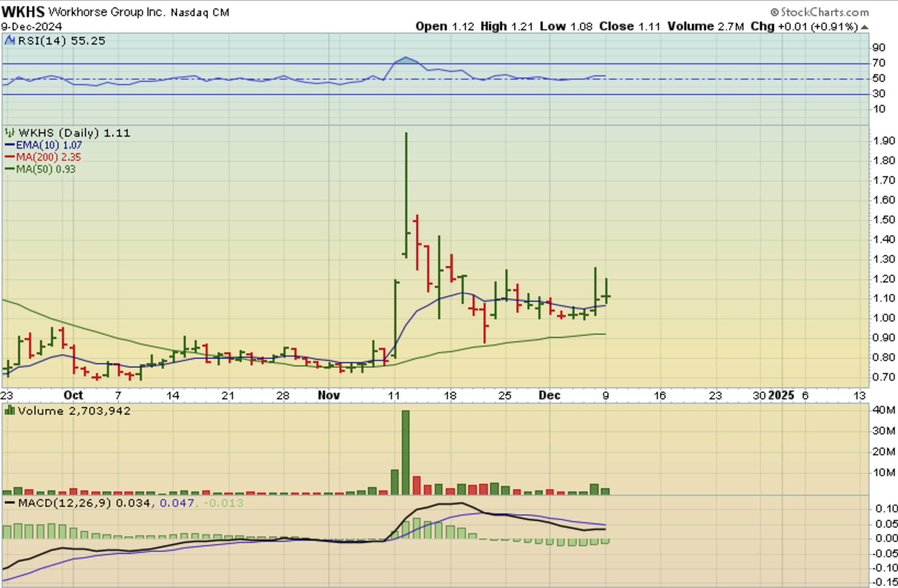Click the tallest green volume bar

pos(405,452)
